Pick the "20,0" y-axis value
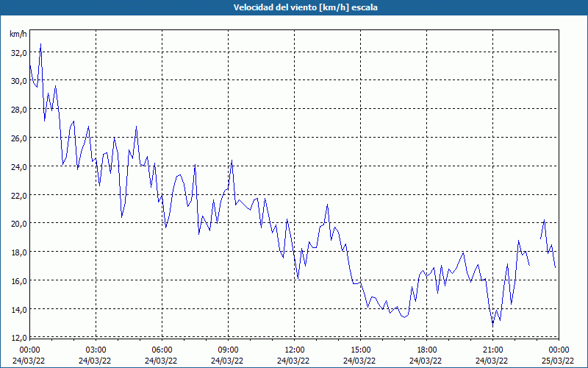This screenshot has width=588, height=368. [x=19, y=224]
